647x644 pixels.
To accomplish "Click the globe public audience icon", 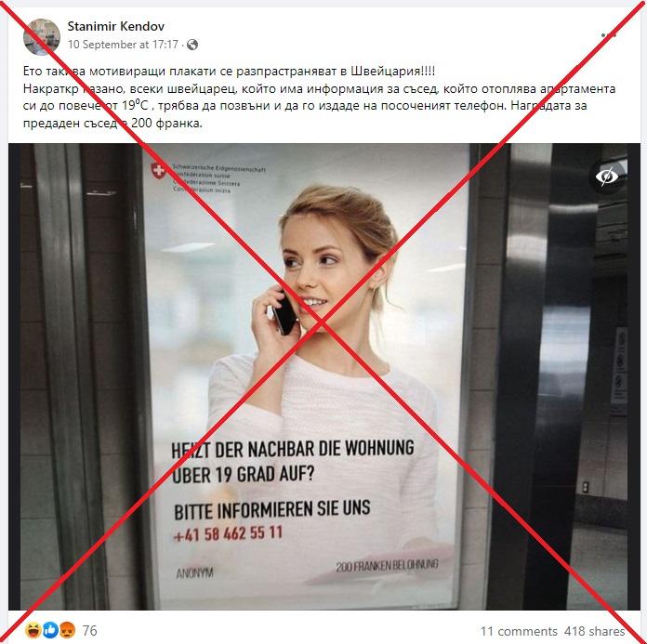I will tap(192, 45).
